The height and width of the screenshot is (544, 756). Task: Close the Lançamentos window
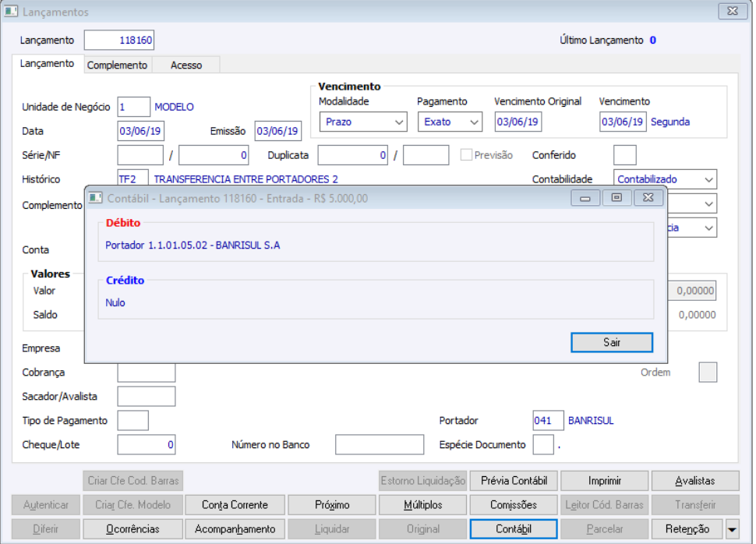[x=733, y=11]
